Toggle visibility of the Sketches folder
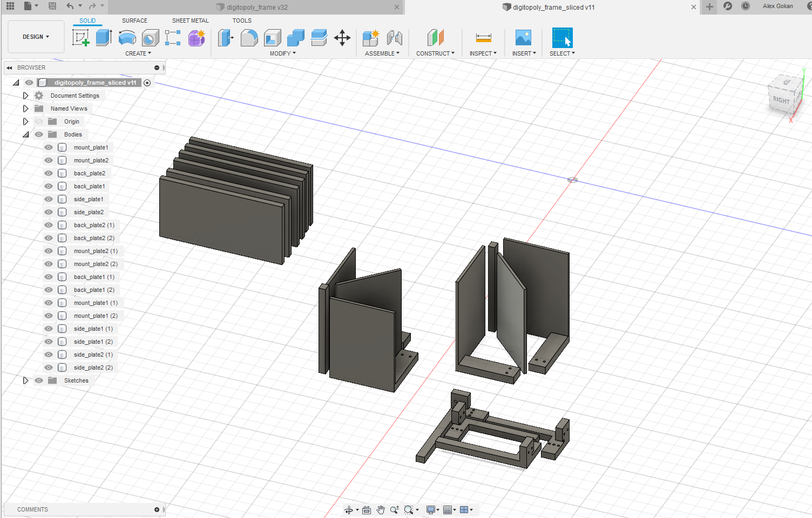This screenshot has width=812, height=518. point(39,380)
